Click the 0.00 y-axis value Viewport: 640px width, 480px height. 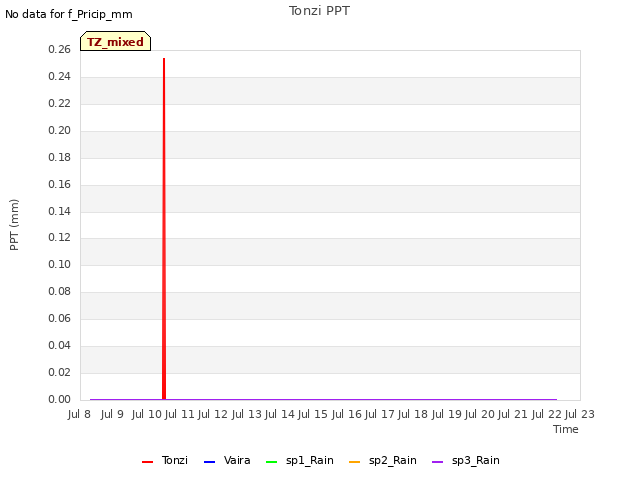pyautogui.click(x=60, y=399)
